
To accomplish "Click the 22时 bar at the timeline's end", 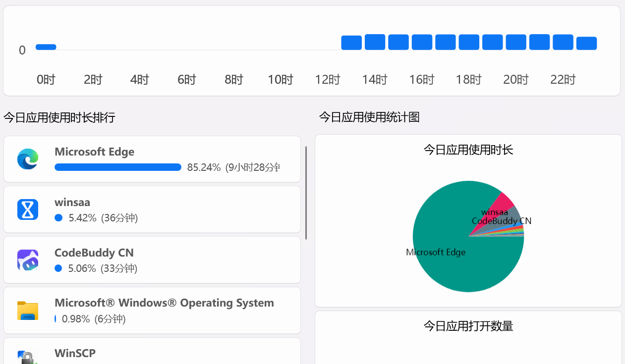I will (x=563, y=43).
